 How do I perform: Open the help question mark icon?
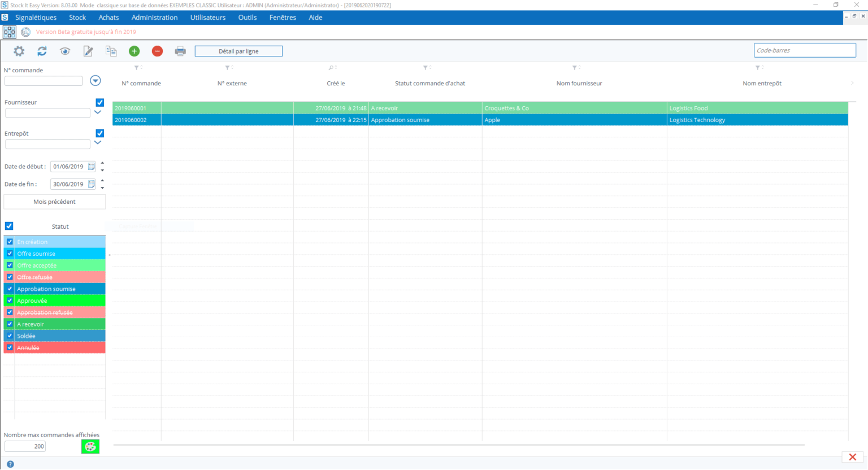[10, 464]
